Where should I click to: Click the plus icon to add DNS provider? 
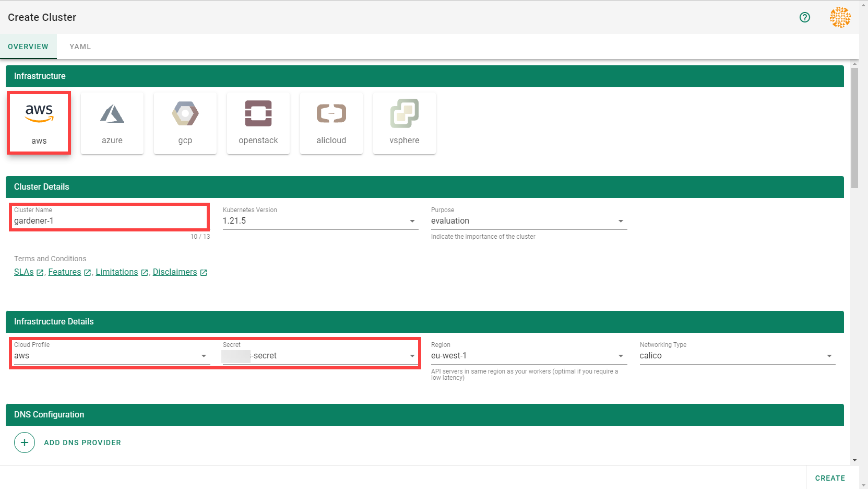tap(25, 443)
